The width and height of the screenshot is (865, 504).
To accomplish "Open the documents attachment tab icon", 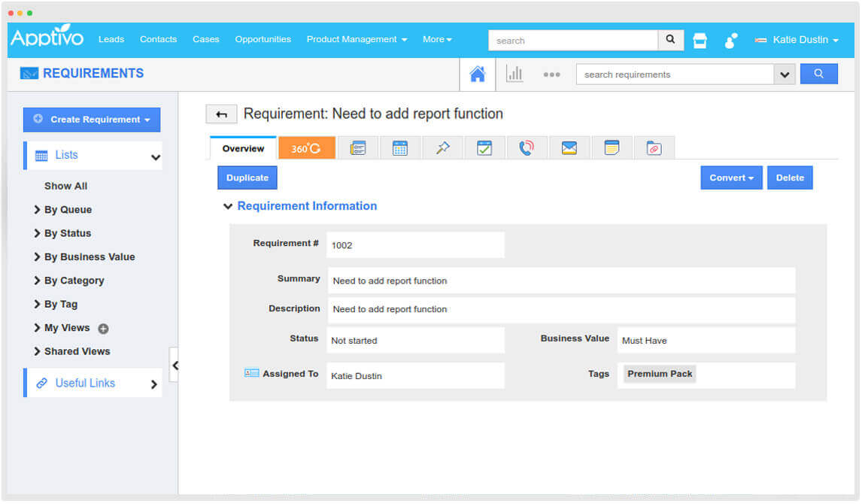I will [654, 148].
